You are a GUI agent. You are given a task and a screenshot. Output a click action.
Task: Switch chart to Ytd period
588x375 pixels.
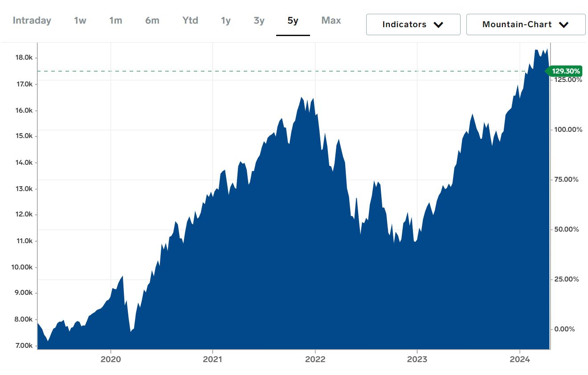pyautogui.click(x=190, y=20)
